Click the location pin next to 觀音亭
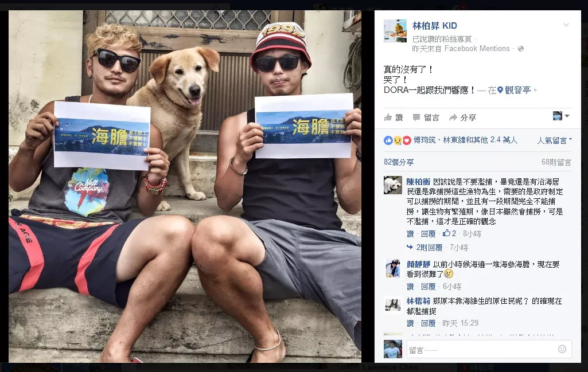 coord(500,91)
